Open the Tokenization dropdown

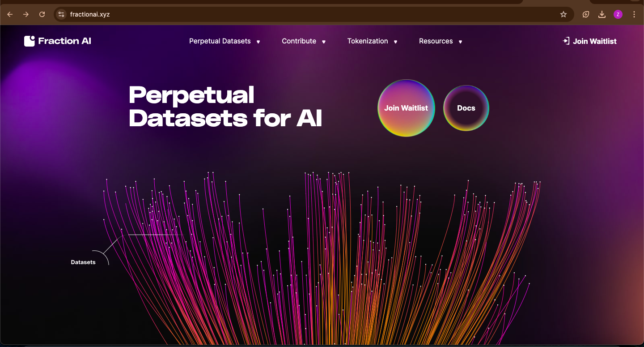pyautogui.click(x=367, y=41)
